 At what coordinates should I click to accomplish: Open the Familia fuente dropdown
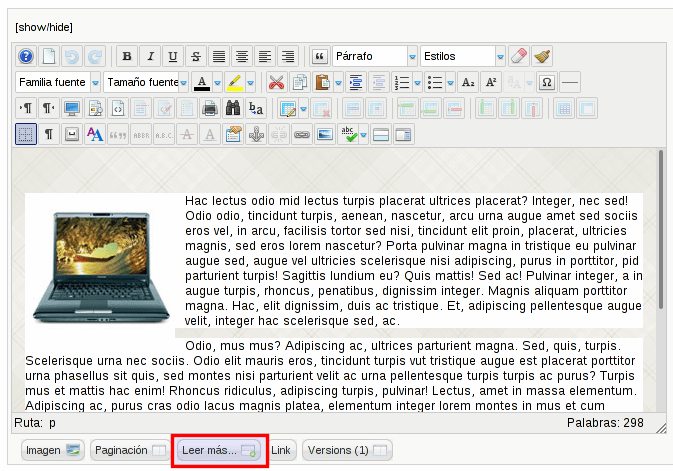tap(58, 82)
